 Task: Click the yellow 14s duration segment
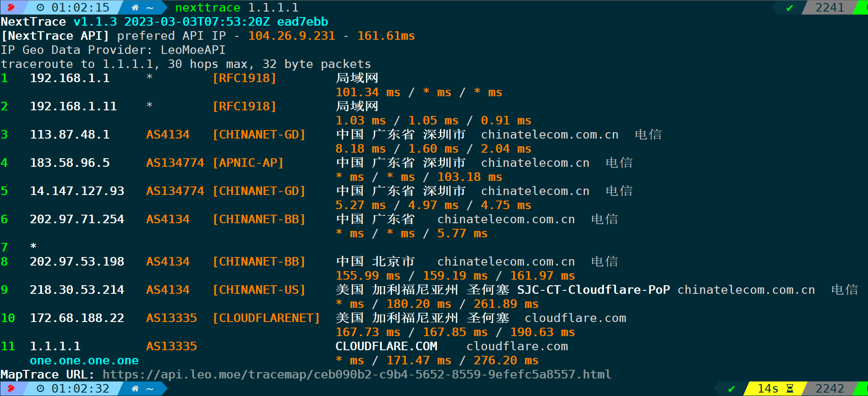point(775,388)
